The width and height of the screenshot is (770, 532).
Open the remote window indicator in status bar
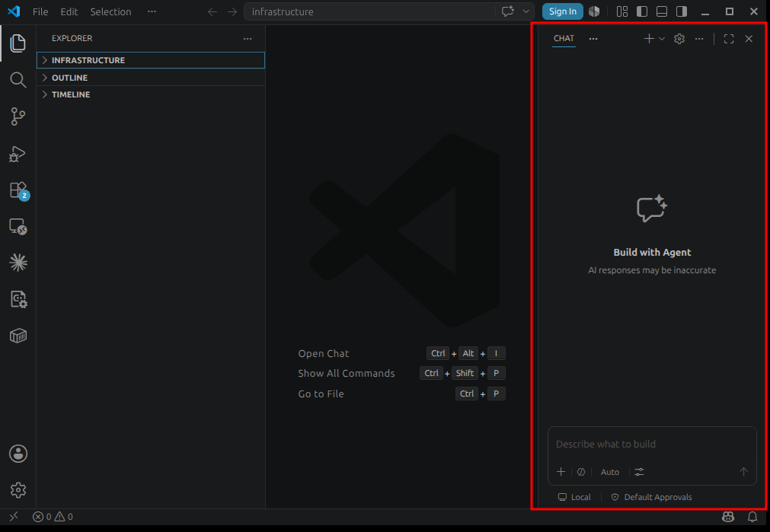(x=14, y=516)
